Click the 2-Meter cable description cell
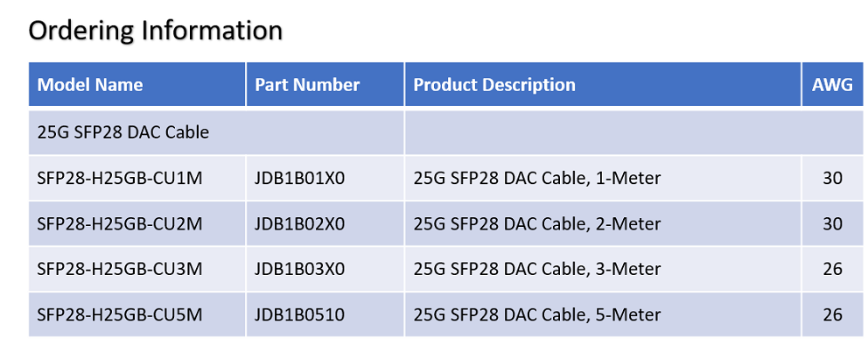 click(x=603, y=223)
